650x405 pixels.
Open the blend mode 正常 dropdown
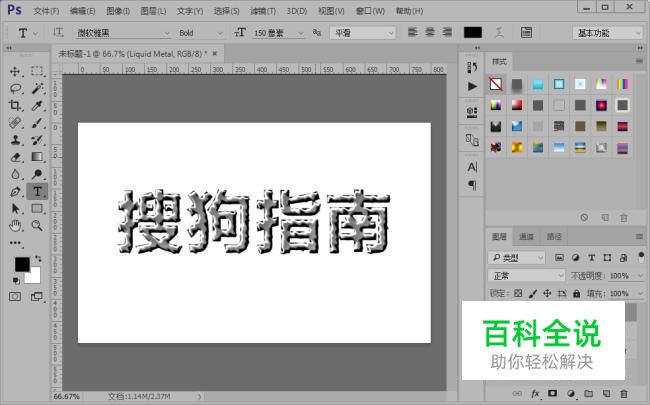526,276
